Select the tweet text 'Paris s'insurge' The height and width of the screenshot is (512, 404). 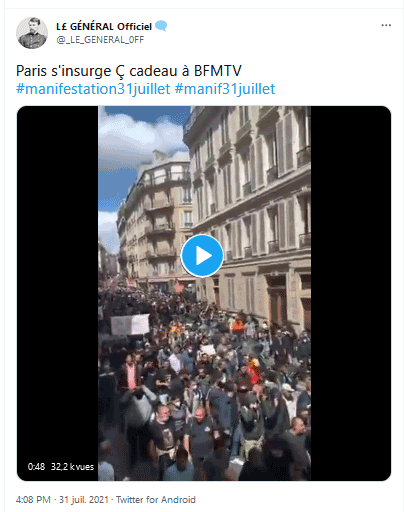point(63,71)
